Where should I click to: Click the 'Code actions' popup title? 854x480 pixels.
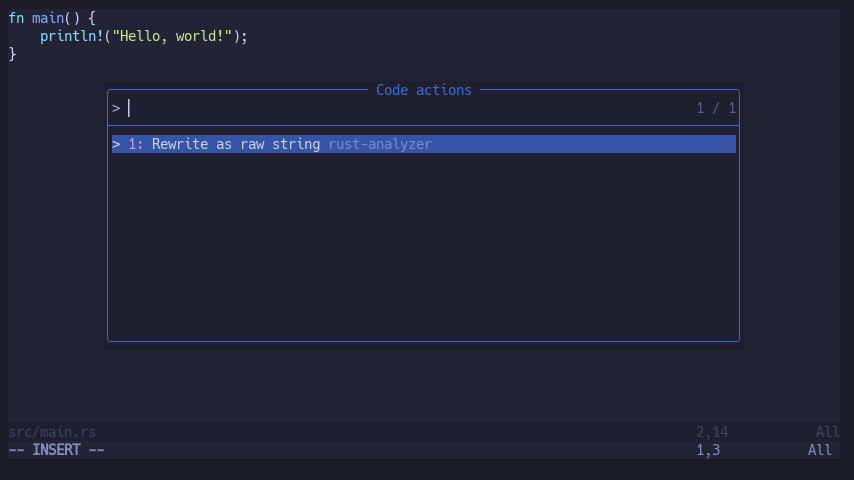(x=424, y=90)
